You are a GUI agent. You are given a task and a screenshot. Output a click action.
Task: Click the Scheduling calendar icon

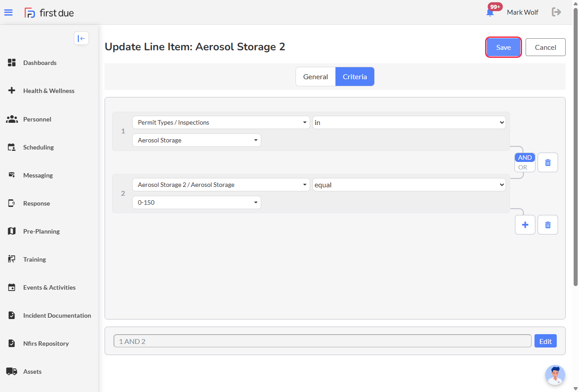point(12,147)
